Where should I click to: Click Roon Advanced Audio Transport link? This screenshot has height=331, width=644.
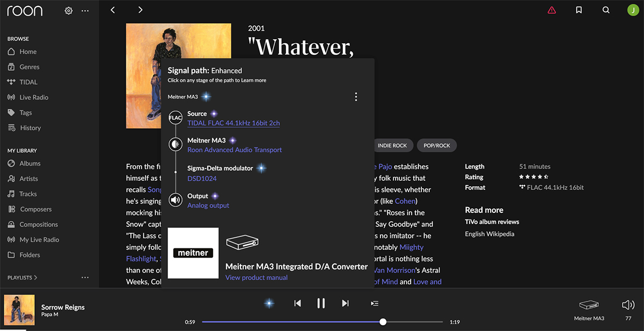(x=235, y=150)
